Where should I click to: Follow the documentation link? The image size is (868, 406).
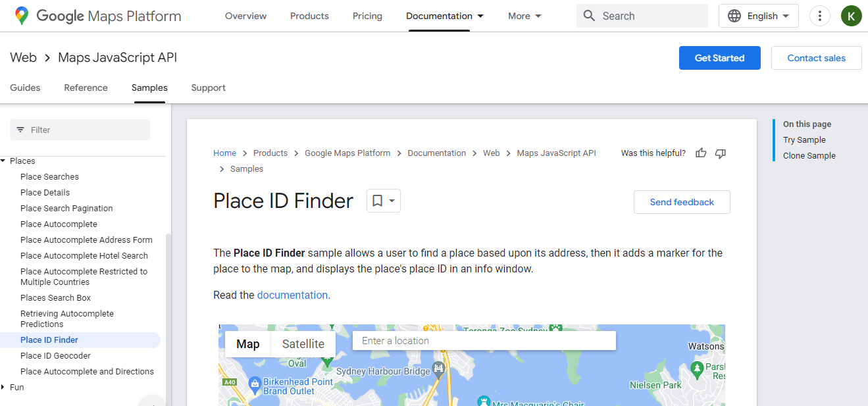click(292, 295)
